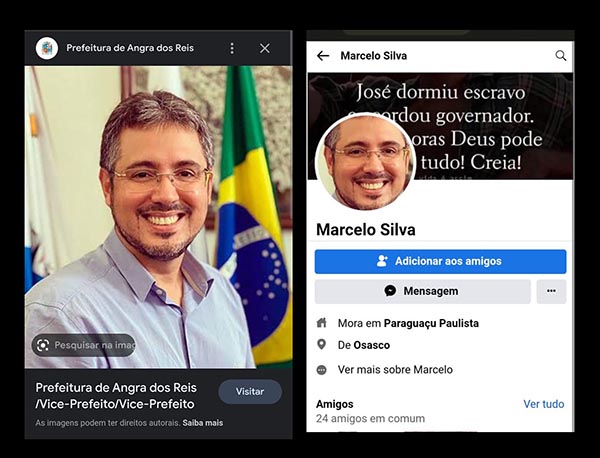Viewport: 600px width, 458px height.
Task: Open the Saiba mais link
Action: [x=202, y=423]
